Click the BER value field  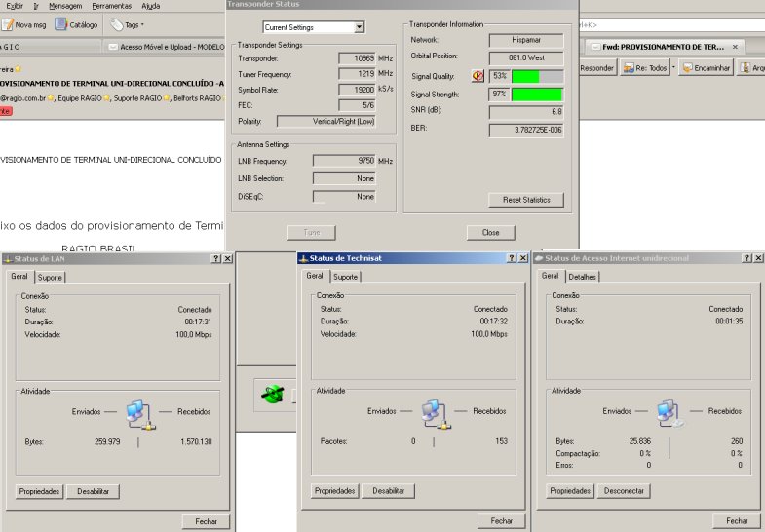(x=526, y=130)
